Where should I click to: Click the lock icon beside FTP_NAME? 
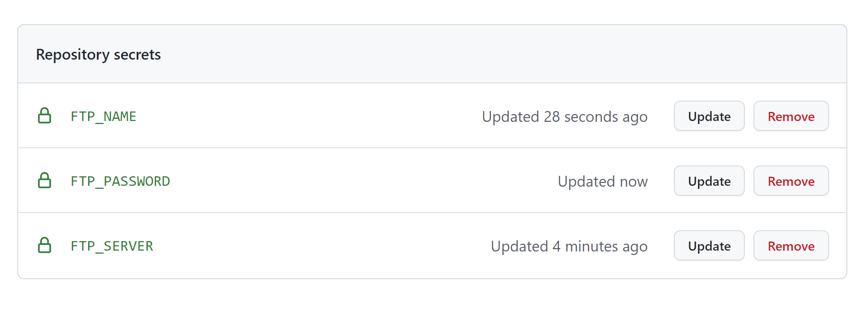[45, 116]
